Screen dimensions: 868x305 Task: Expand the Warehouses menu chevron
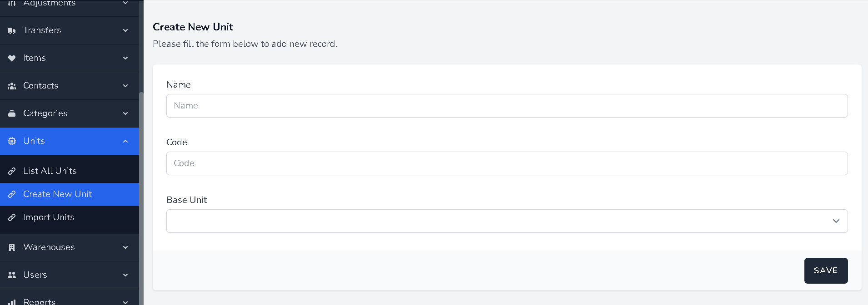(125, 247)
